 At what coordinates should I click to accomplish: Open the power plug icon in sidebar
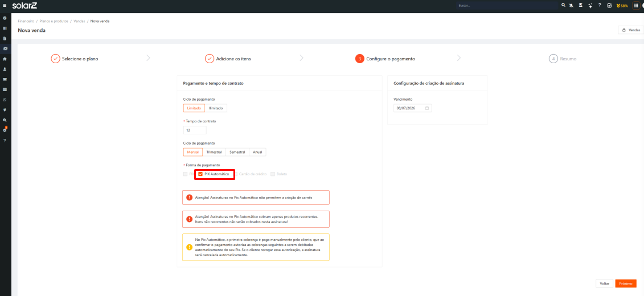tap(5, 110)
